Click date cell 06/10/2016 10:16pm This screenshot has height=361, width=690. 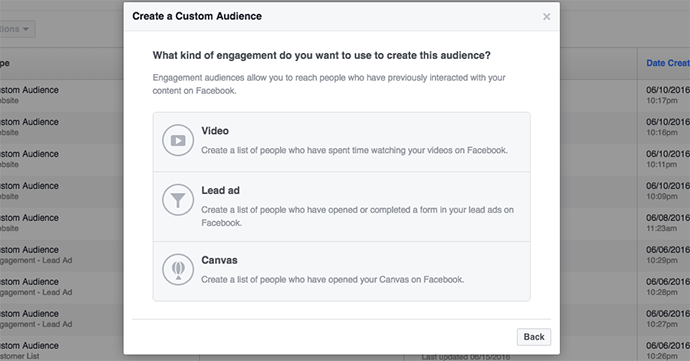(668, 127)
